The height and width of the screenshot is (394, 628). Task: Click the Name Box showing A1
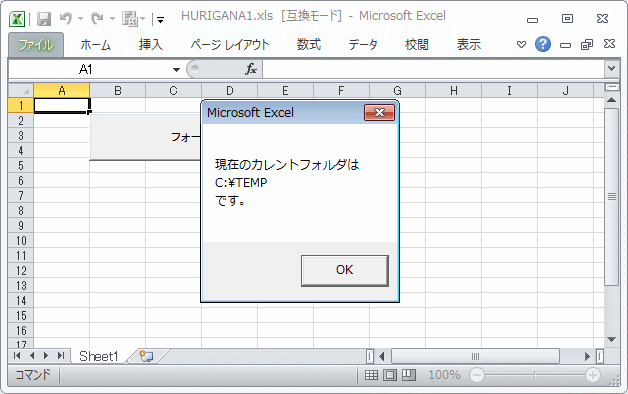click(x=86, y=70)
